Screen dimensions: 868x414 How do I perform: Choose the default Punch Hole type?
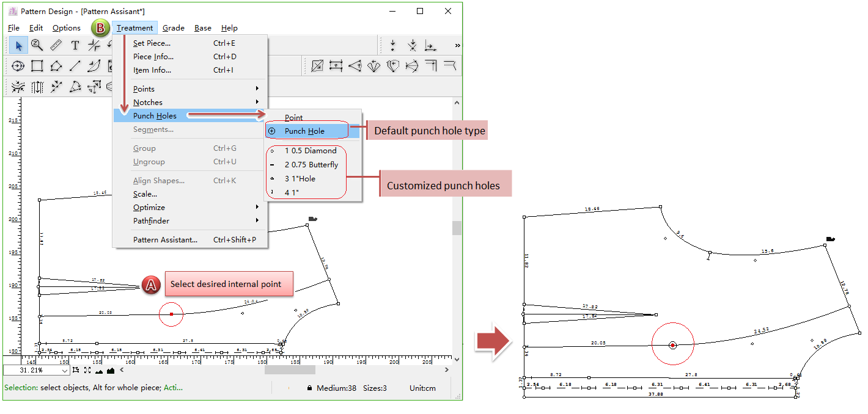[304, 131]
